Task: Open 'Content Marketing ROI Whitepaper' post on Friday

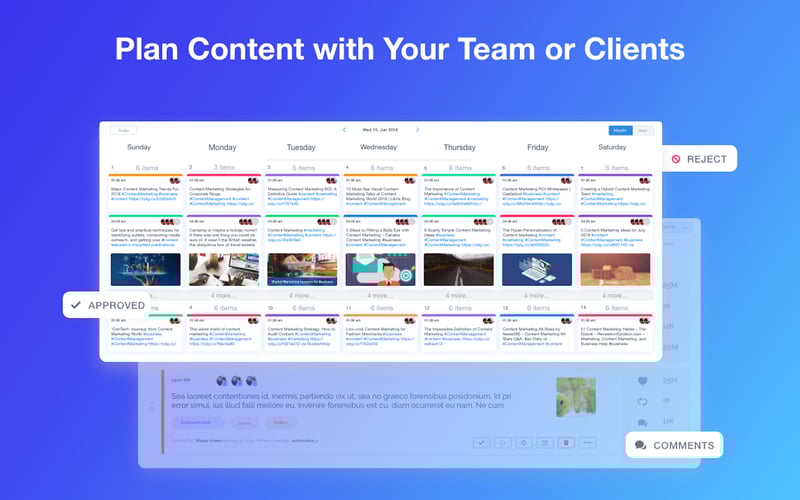Action: point(537,192)
